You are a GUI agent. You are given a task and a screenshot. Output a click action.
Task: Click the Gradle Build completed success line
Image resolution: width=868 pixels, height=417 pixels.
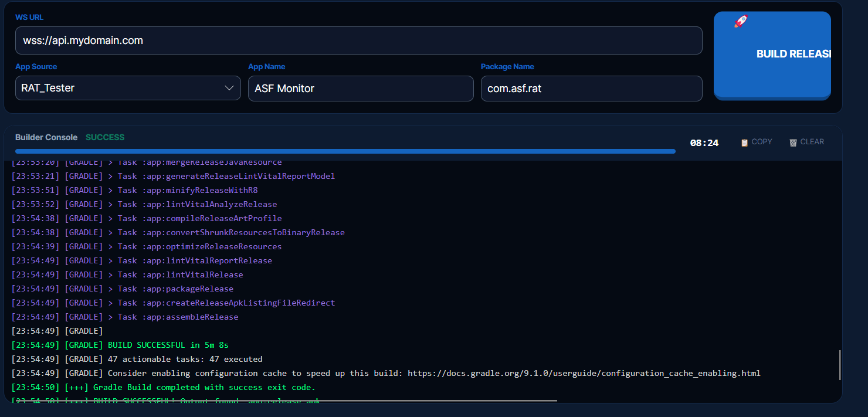[164, 387]
